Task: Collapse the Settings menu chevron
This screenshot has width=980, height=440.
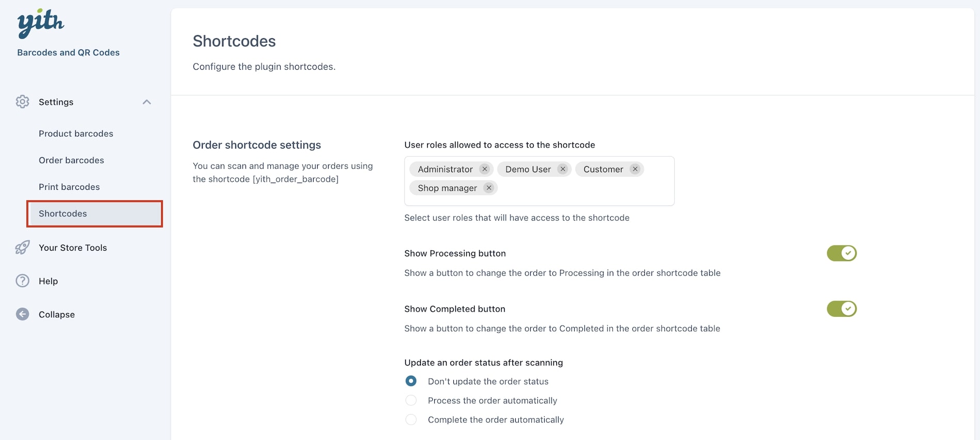Action: pyautogui.click(x=147, y=102)
